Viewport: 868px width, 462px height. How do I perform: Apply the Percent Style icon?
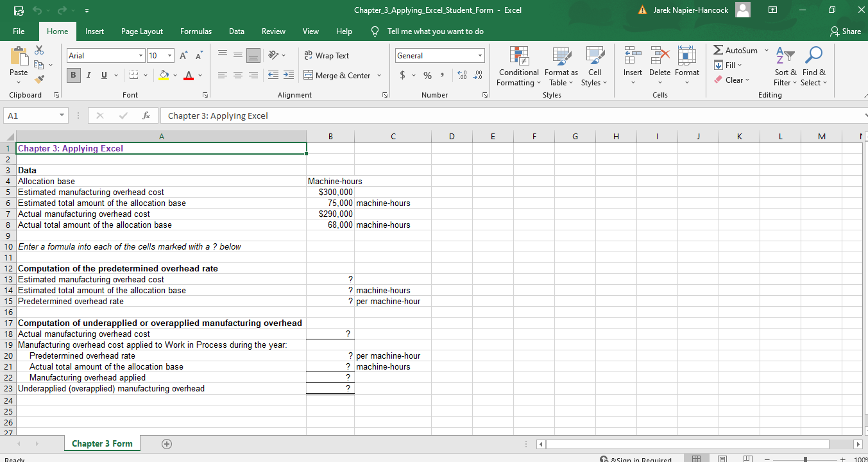[427, 75]
